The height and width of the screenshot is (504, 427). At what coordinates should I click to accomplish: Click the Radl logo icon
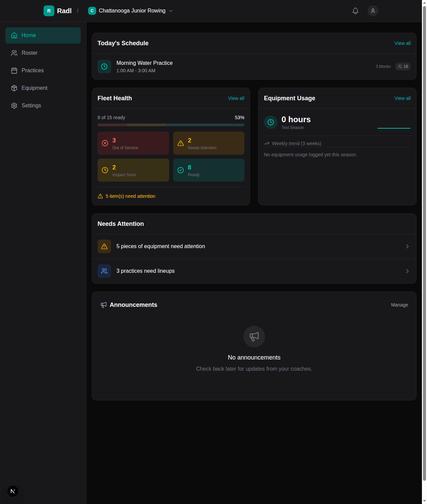coord(49,11)
